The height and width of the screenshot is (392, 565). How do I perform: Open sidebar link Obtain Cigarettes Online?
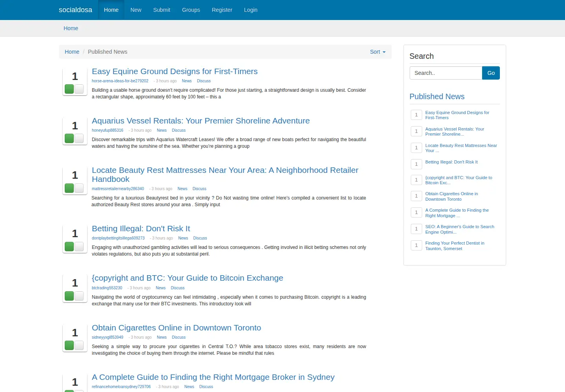pyautogui.click(x=452, y=196)
